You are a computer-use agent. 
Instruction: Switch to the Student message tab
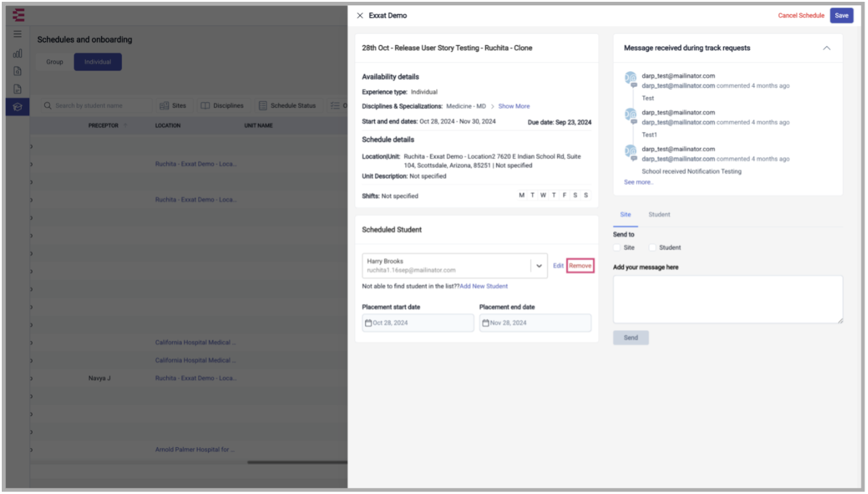[x=659, y=214]
